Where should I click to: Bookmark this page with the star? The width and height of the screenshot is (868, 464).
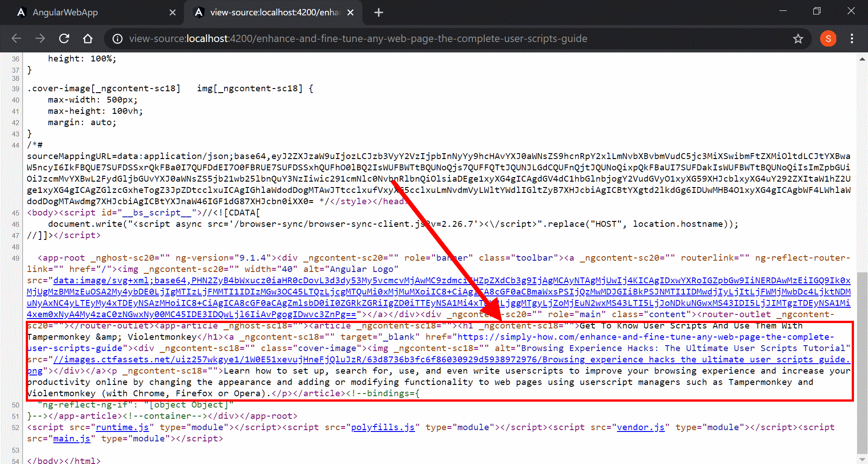pos(798,39)
